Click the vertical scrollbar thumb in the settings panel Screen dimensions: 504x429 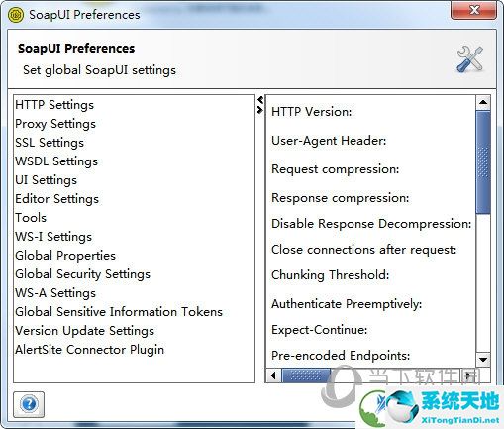coord(483,162)
